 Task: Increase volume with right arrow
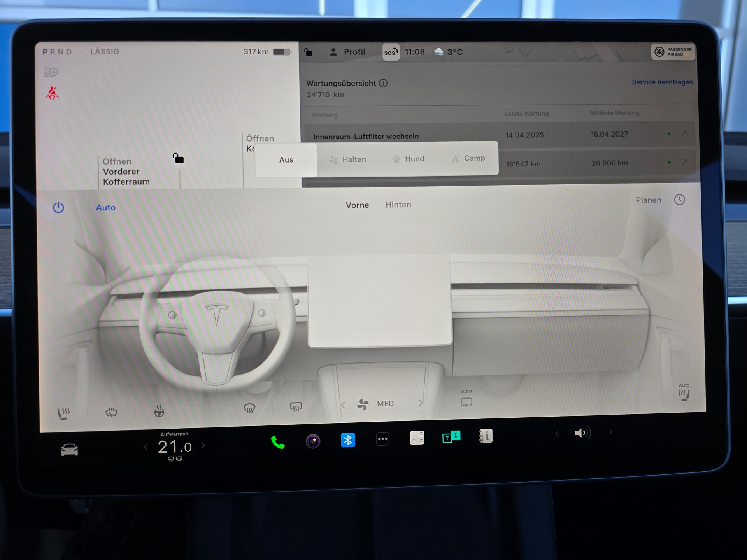click(610, 432)
